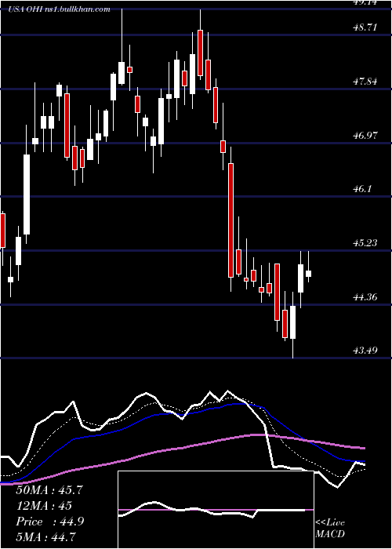Click inside the MACD inset chart box

pyautogui.click(x=216, y=510)
